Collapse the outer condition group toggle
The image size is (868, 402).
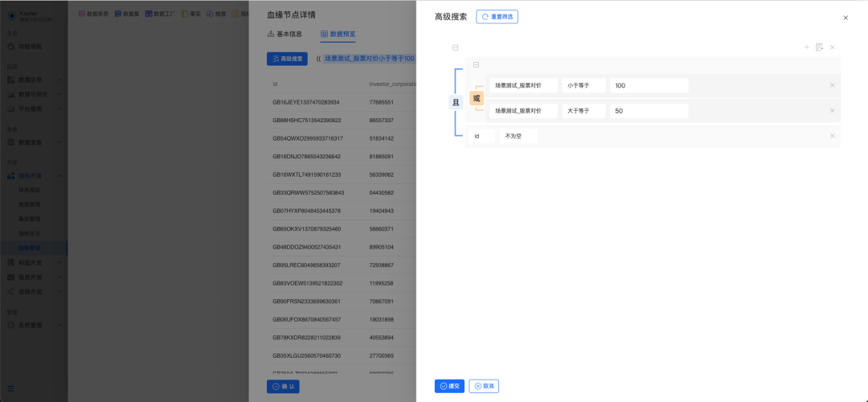tap(455, 47)
